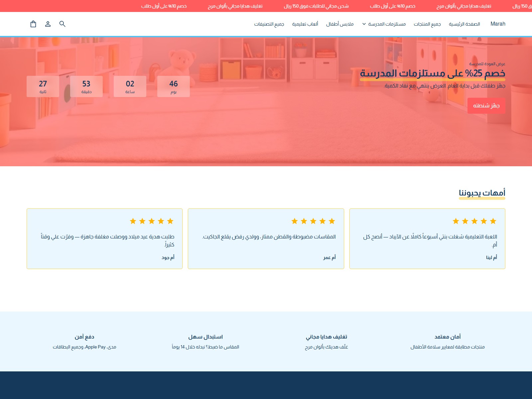Open the shopping bag cart icon
The image size is (532, 399).
[33, 24]
